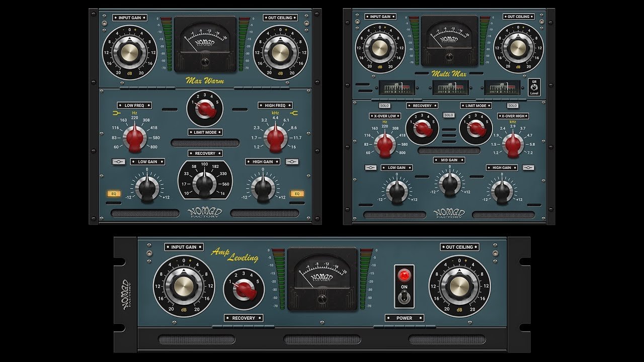644x362 pixels.
Task: Click the X-Over Low red knob
Action: coord(385,145)
